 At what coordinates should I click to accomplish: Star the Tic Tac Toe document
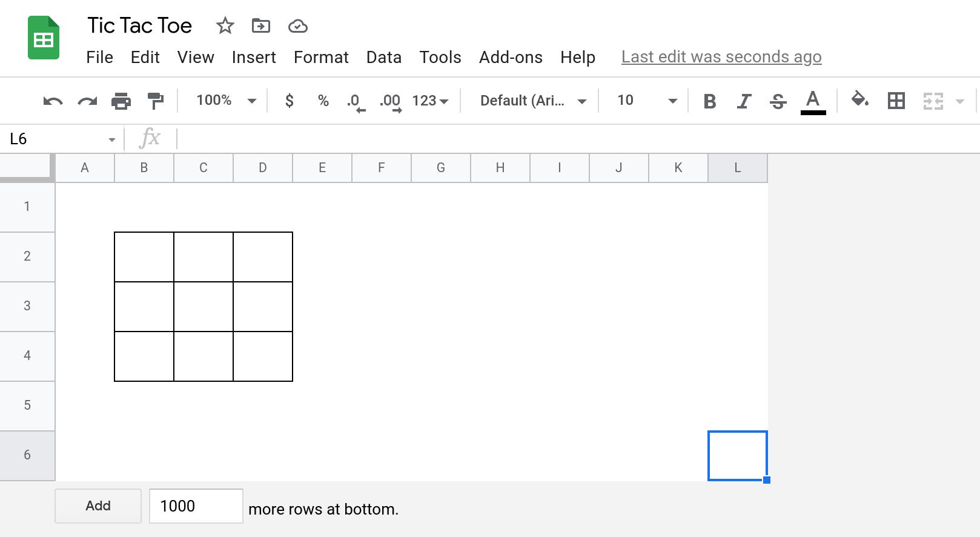[x=225, y=26]
